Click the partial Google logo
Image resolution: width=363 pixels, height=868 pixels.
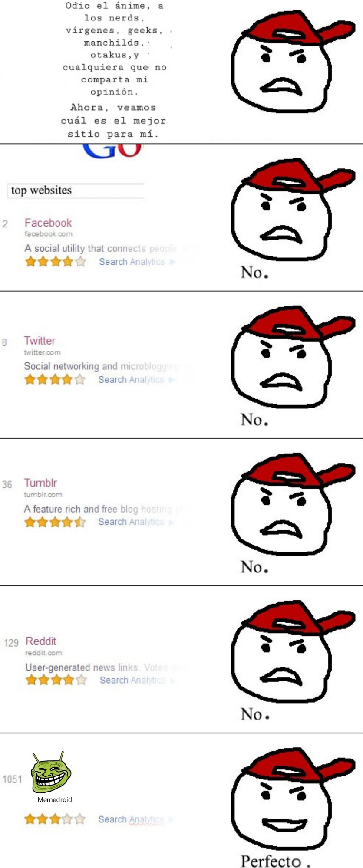tap(112, 151)
